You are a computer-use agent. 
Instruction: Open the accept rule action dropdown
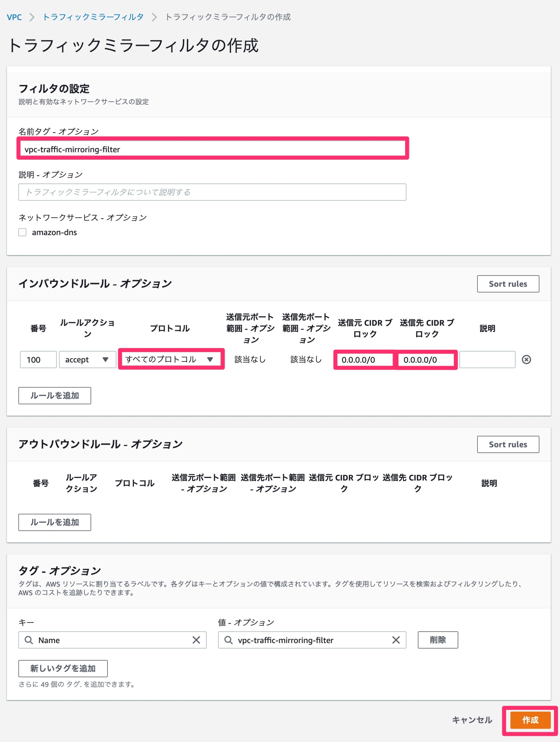(x=87, y=360)
